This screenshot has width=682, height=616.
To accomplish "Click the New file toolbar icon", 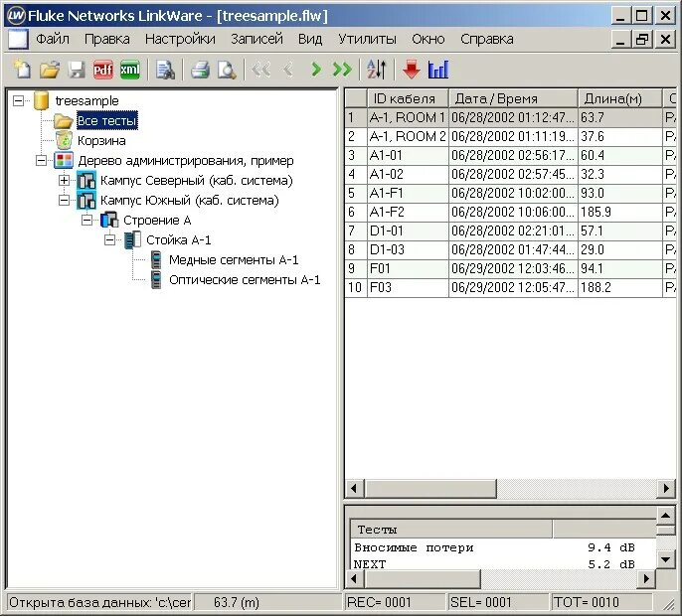I will click(x=22, y=70).
